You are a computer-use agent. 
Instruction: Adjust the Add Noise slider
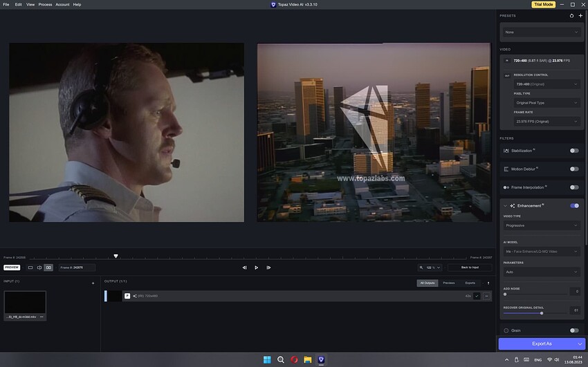pos(535,294)
